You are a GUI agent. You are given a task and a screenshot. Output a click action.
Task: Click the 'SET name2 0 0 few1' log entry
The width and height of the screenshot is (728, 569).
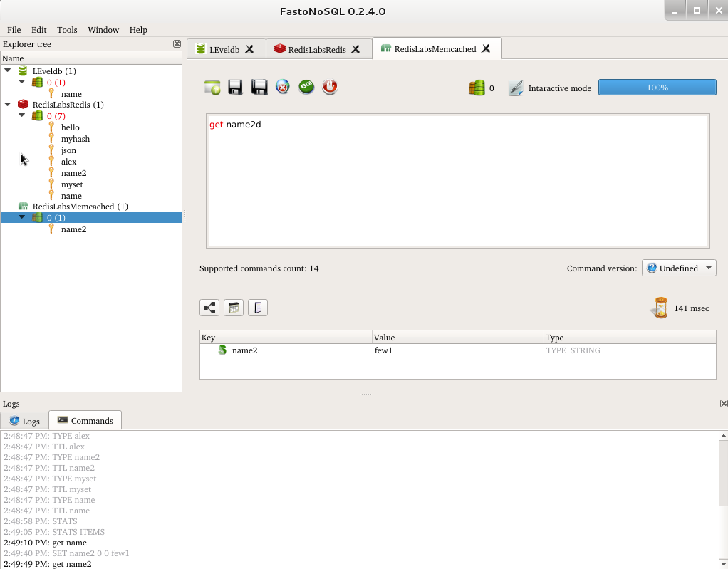[x=66, y=553]
